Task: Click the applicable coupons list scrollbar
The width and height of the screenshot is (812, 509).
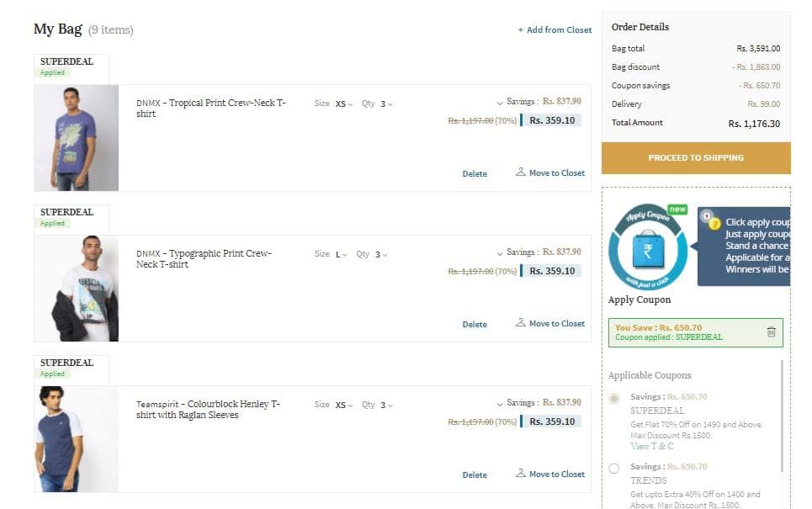Action: [x=782, y=416]
